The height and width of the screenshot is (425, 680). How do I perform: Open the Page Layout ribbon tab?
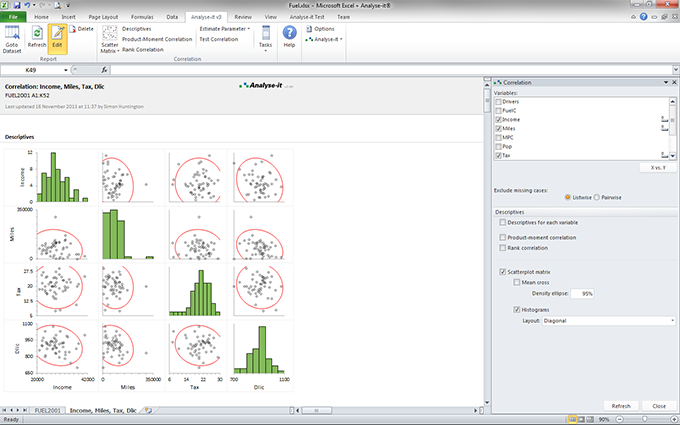[x=103, y=17]
